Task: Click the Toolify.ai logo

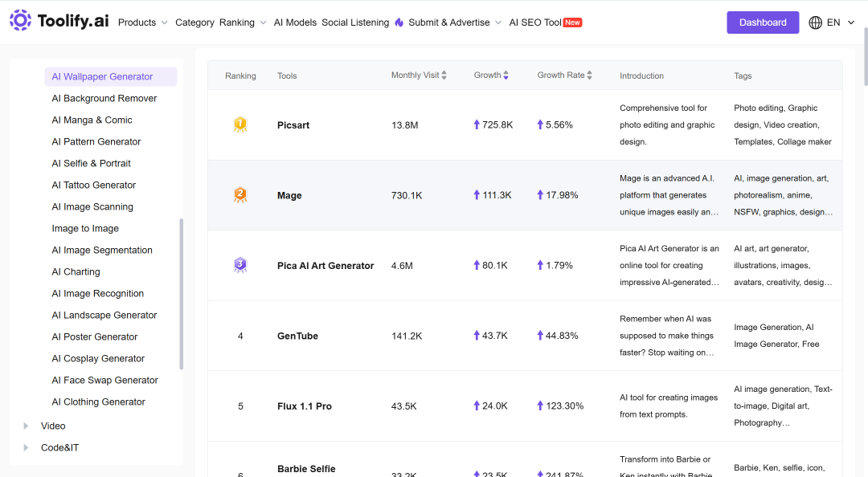Action: coord(59,21)
